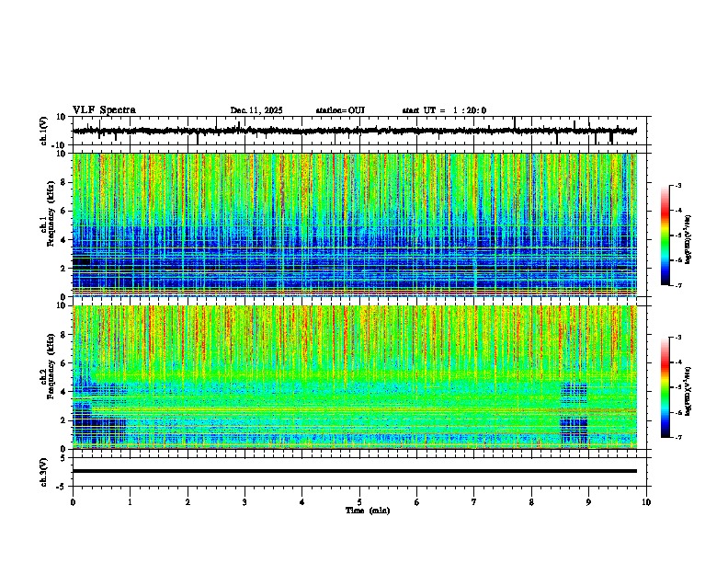This screenshot has width=728, height=563.
Task: Click the "VLF Spectra" title text
Action: coord(104,110)
